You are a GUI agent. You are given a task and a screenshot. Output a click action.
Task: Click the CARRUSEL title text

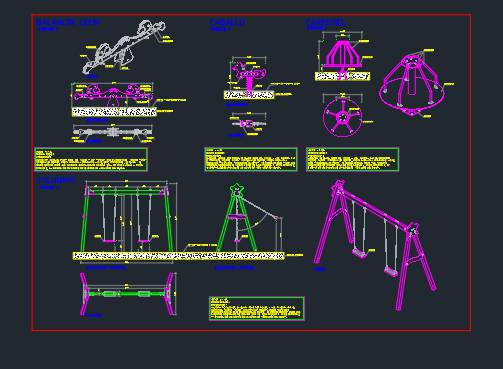point(325,22)
